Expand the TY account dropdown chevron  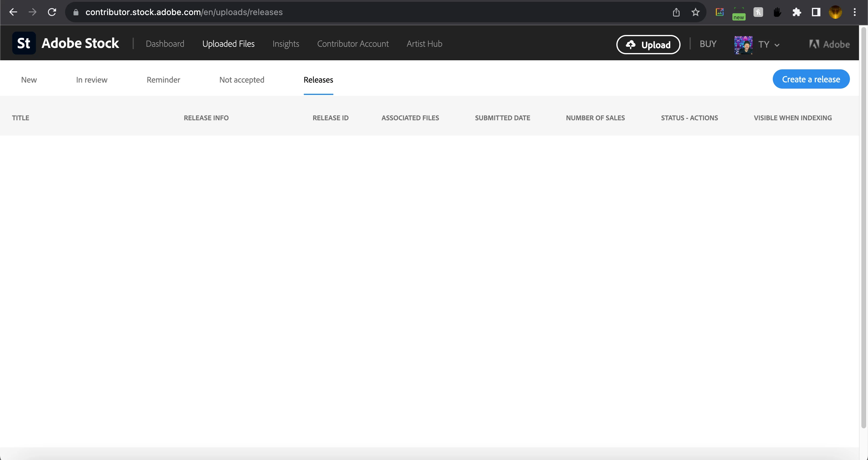coord(777,45)
